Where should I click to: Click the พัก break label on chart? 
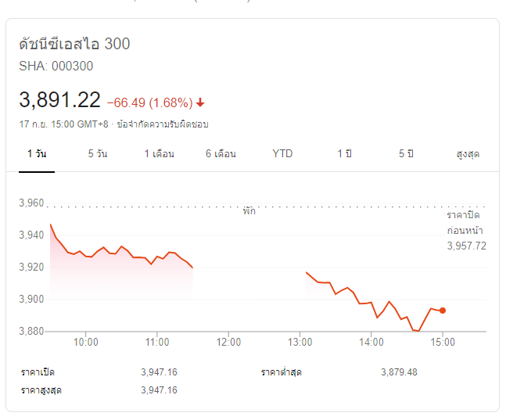tap(249, 211)
